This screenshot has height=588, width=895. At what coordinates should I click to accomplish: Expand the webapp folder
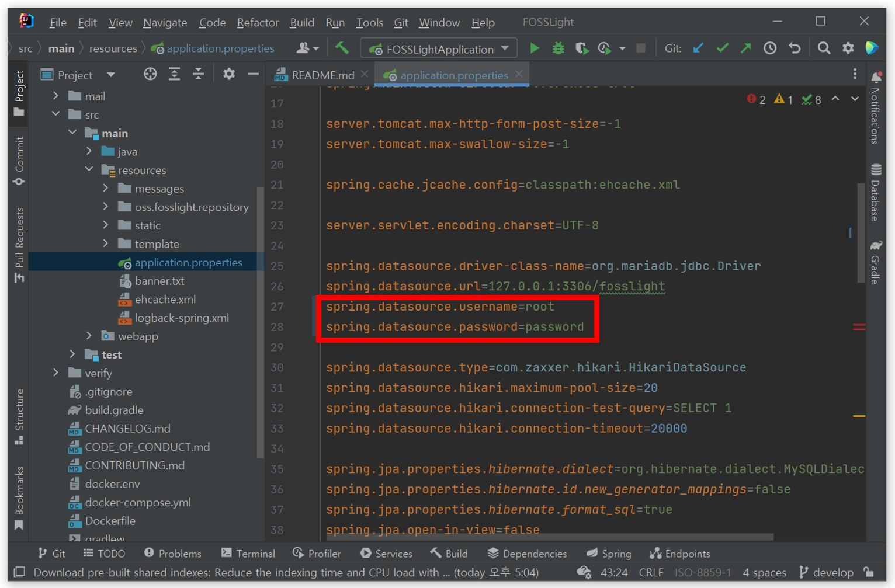click(89, 336)
